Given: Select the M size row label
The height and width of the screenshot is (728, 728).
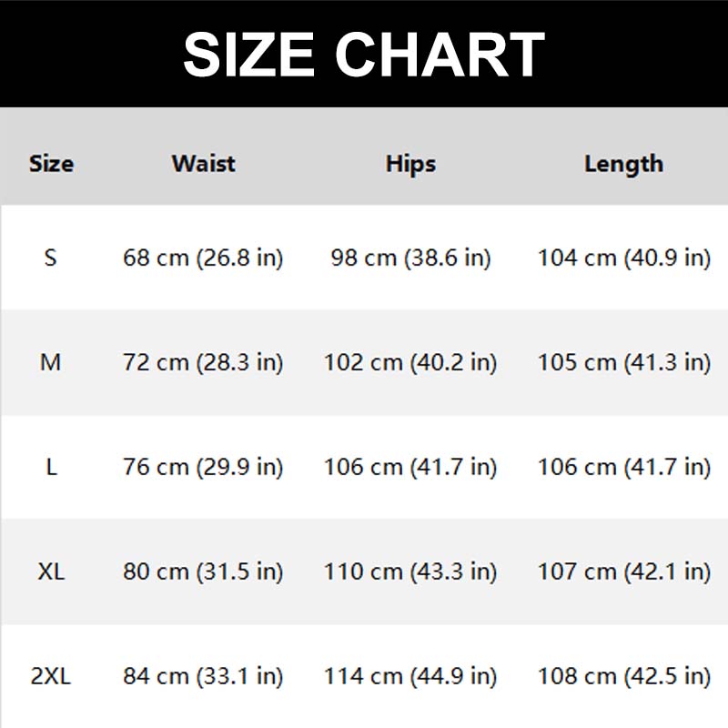Looking at the screenshot, I should coord(50,362).
